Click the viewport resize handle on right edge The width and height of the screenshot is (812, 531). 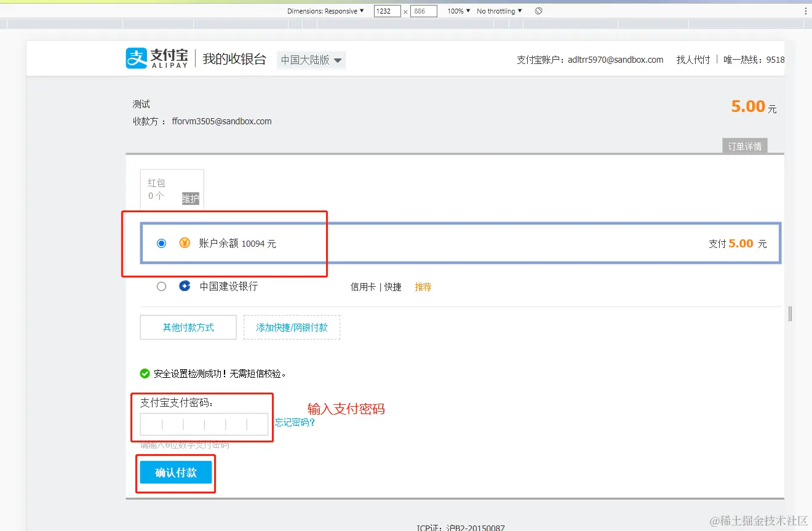[x=790, y=314]
